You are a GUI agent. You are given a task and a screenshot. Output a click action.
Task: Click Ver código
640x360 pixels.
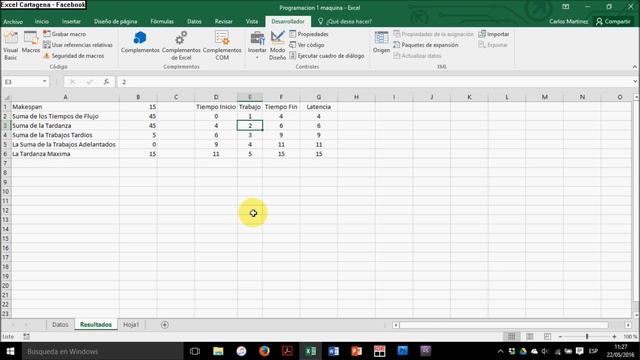pyautogui.click(x=307, y=45)
